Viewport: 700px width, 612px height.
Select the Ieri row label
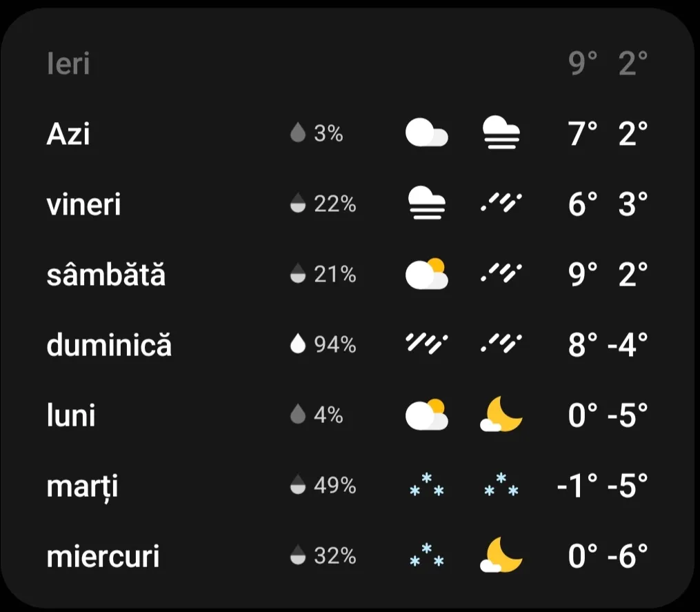point(68,64)
